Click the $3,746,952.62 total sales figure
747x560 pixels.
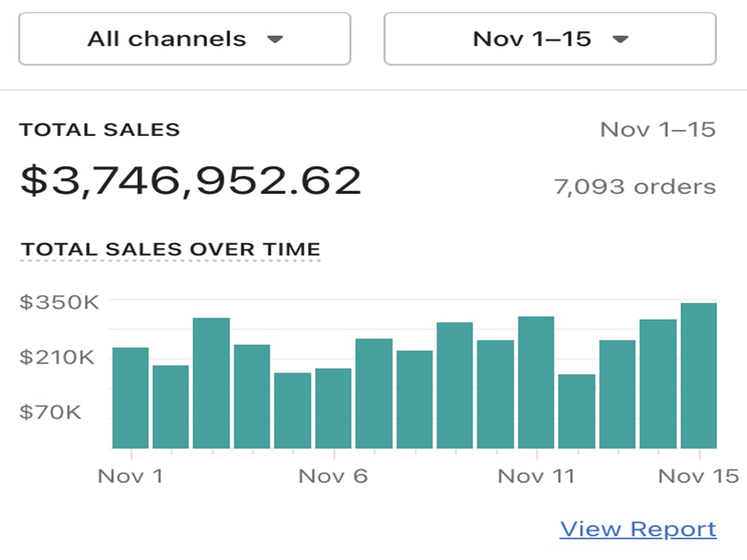tap(190, 181)
